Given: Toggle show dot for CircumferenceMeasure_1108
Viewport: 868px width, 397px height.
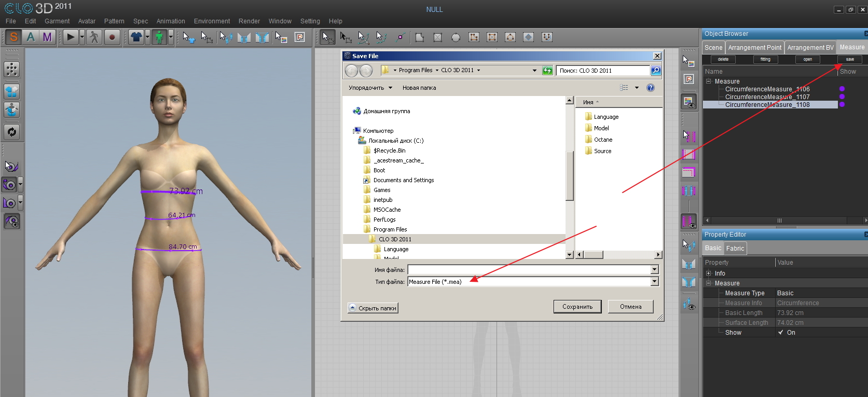Looking at the screenshot, I should [842, 104].
